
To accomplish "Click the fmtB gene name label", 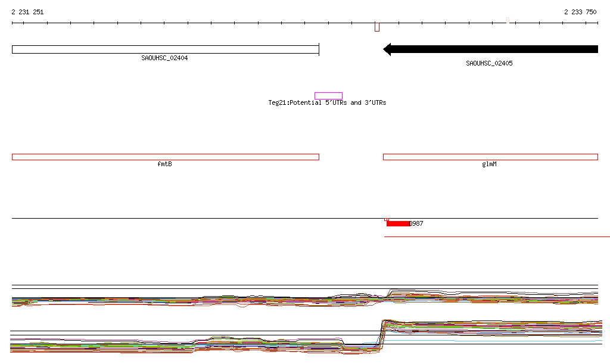I will pos(164,164).
